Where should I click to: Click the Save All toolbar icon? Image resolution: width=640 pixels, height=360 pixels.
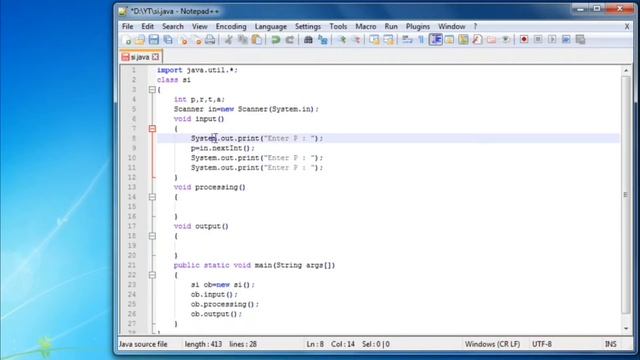click(168, 40)
